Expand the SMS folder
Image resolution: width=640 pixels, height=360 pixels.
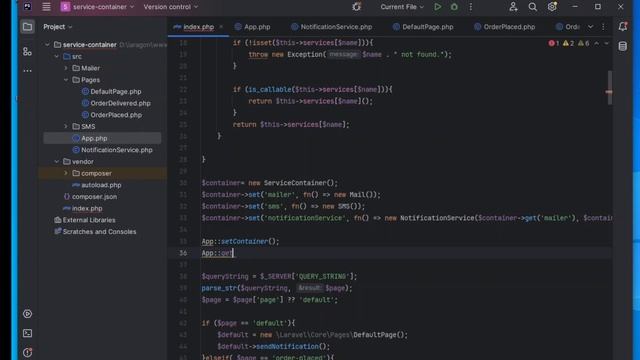tap(66, 127)
